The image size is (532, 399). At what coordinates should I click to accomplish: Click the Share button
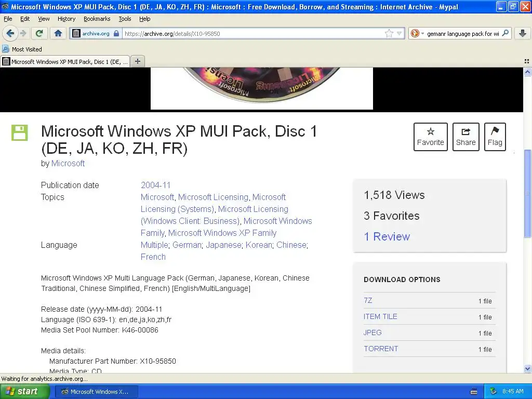(x=466, y=137)
